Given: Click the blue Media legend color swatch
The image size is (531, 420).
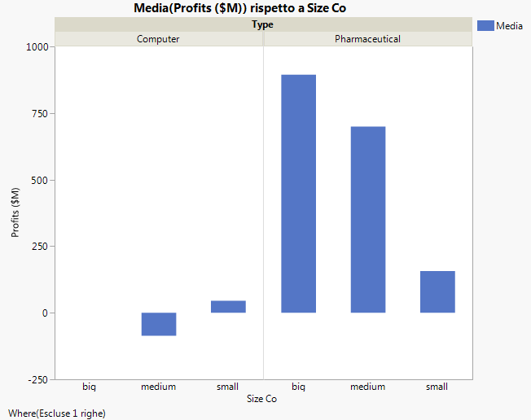Looking at the screenshot, I should [x=485, y=26].
